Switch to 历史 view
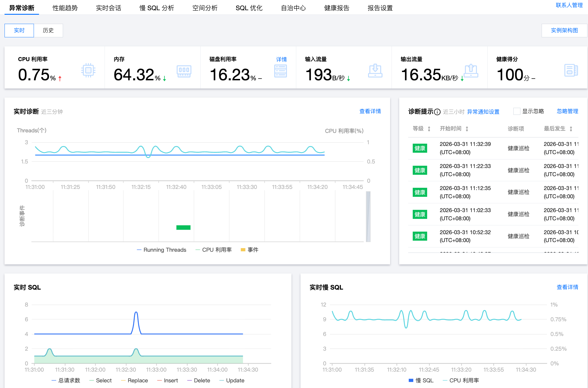The image size is (588, 388). point(48,31)
